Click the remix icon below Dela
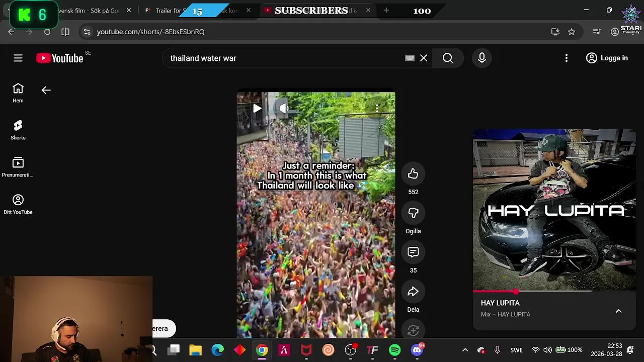 click(x=413, y=330)
